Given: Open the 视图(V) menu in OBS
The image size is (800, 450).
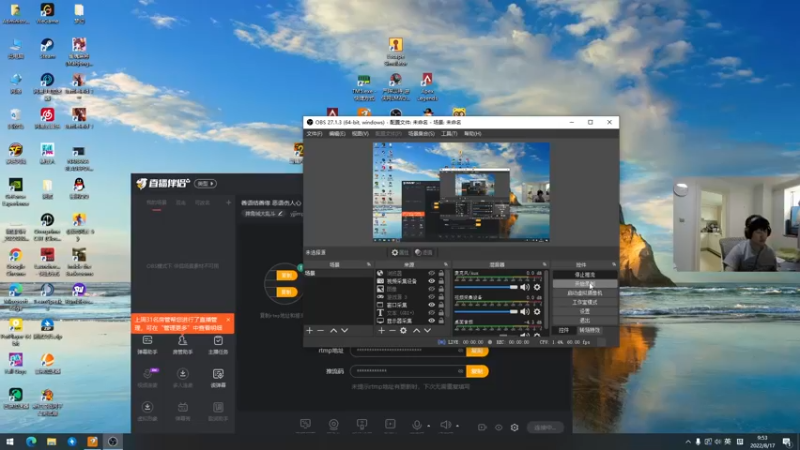Looking at the screenshot, I should pyautogui.click(x=360, y=134).
